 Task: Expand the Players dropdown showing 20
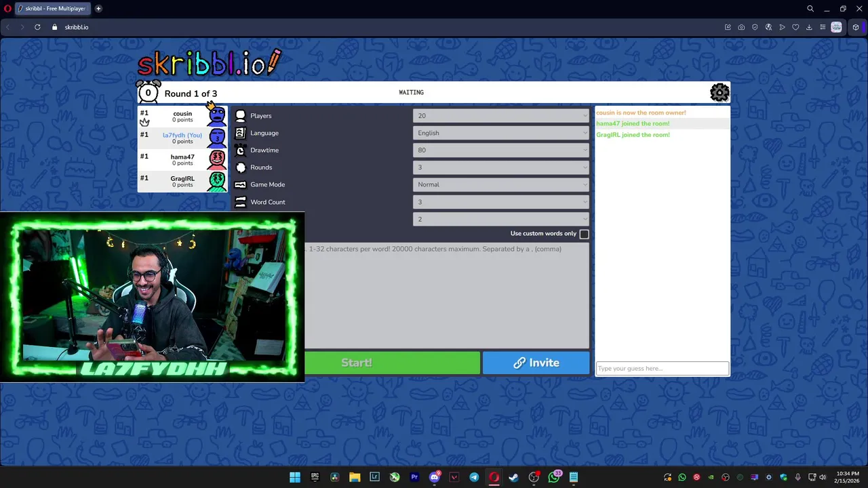point(501,116)
